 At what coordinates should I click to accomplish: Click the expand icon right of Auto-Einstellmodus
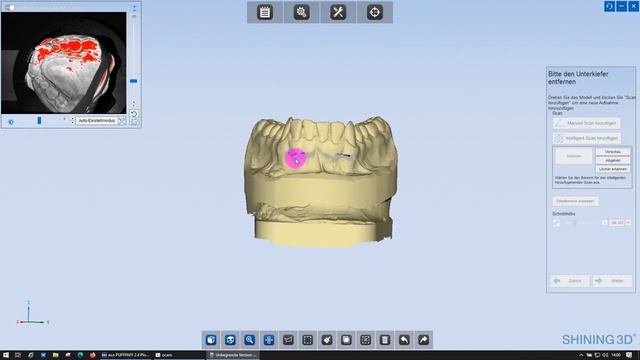click(x=122, y=121)
